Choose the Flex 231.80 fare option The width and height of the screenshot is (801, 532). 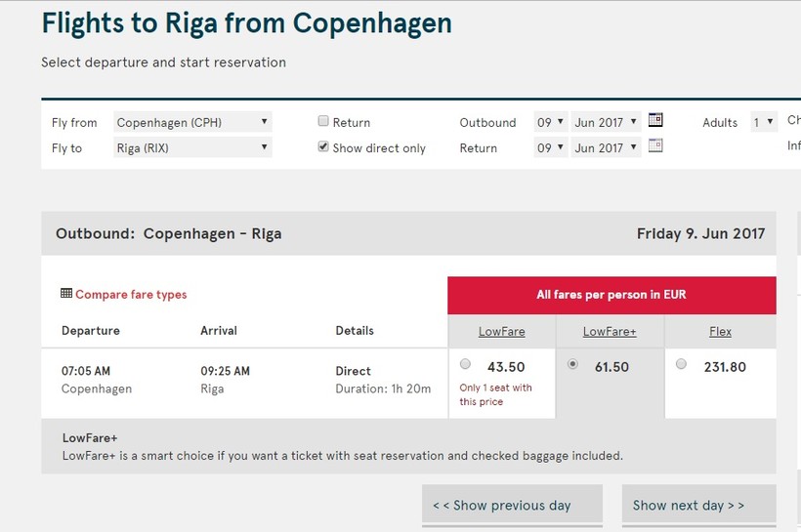(681, 365)
